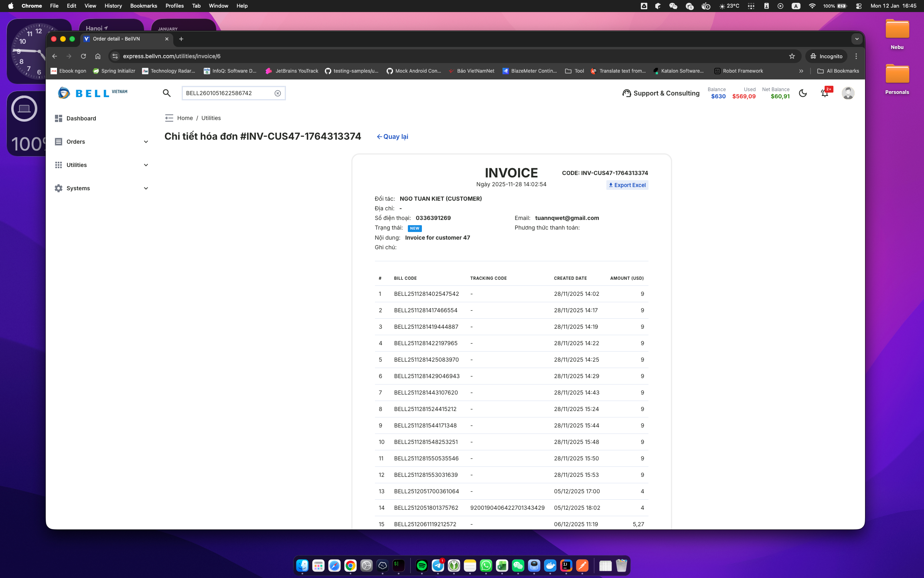Click the Chrome home button
Screen dimensions: 924x578
tap(98, 56)
